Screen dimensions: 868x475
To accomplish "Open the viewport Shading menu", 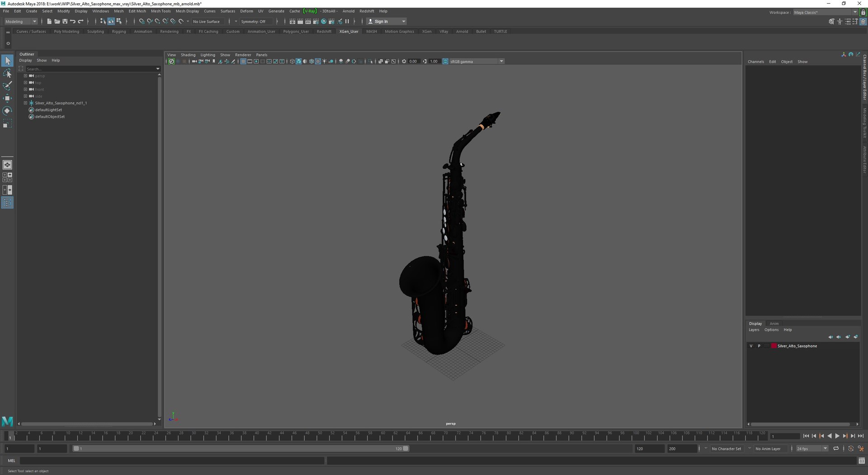I will pos(188,55).
